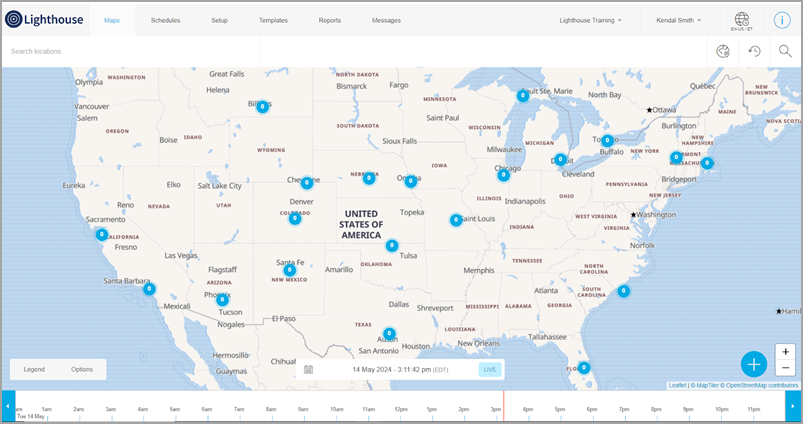The height and width of the screenshot is (424, 803).
Task: Open the history clock icon
Action: [755, 51]
